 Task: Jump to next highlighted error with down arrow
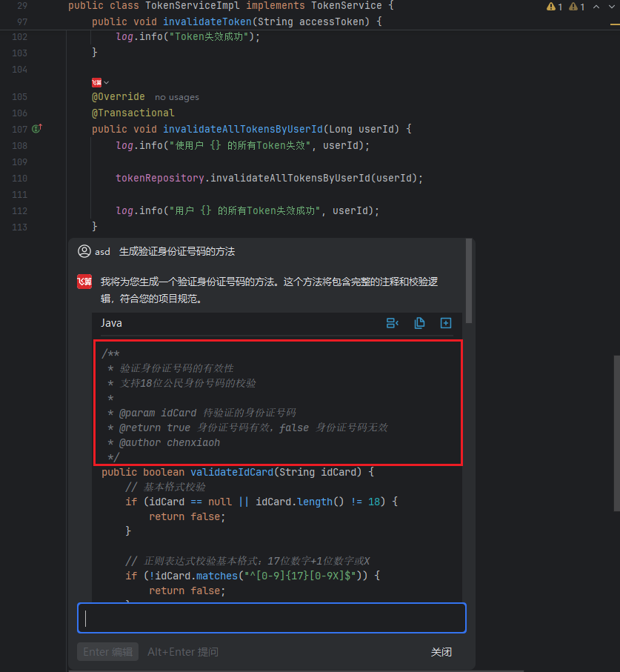tap(612, 7)
